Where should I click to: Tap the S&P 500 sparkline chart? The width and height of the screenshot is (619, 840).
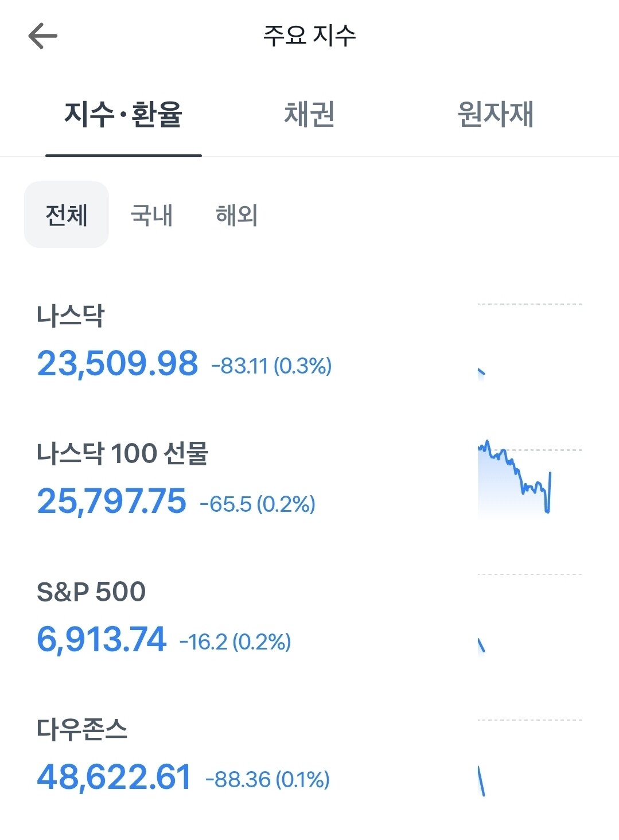[530, 614]
